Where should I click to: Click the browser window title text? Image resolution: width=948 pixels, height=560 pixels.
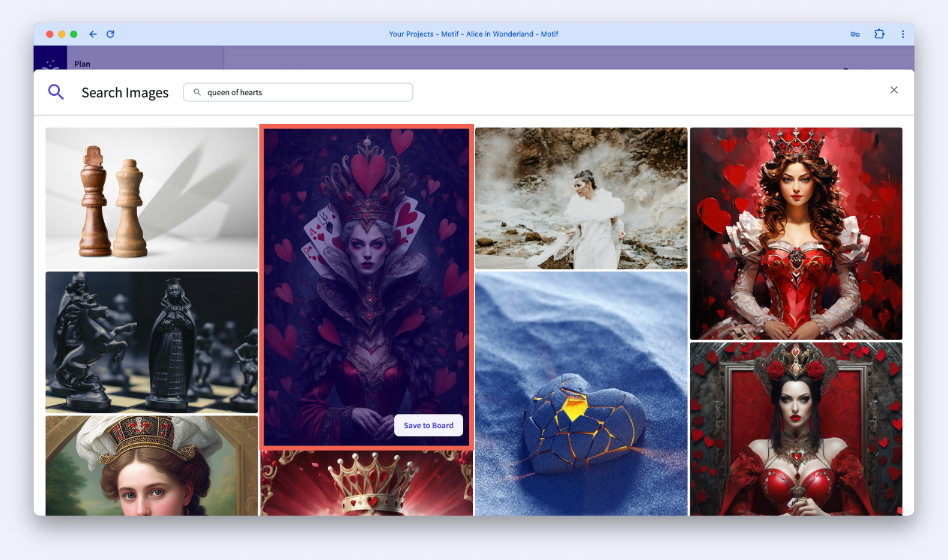point(473,34)
